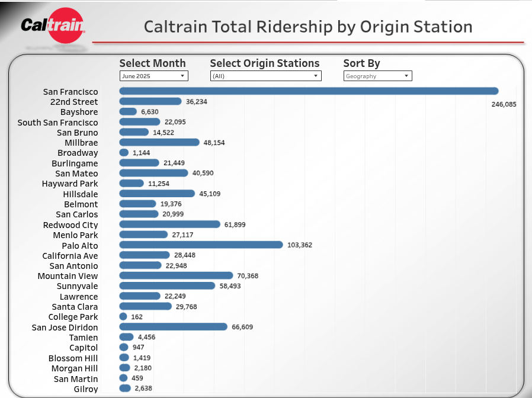The height and width of the screenshot is (398, 532).
Task: Expand the Select Origin Stations dropdown
Action: (x=265, y=76)
